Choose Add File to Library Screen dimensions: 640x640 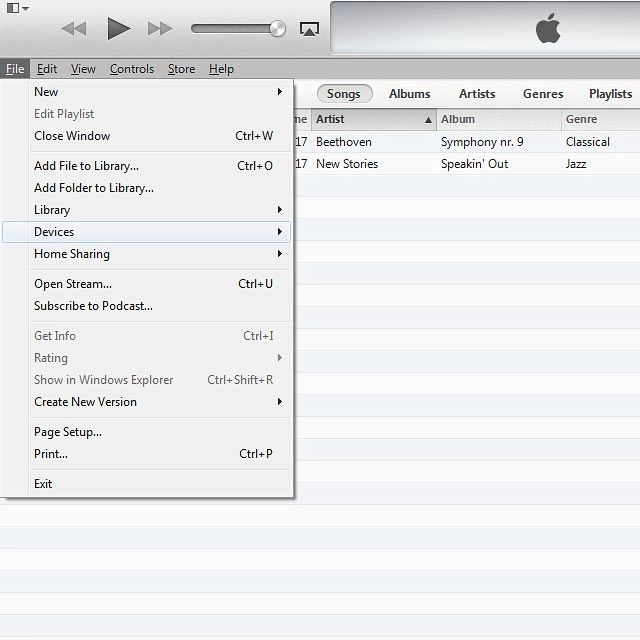(87, 166)
